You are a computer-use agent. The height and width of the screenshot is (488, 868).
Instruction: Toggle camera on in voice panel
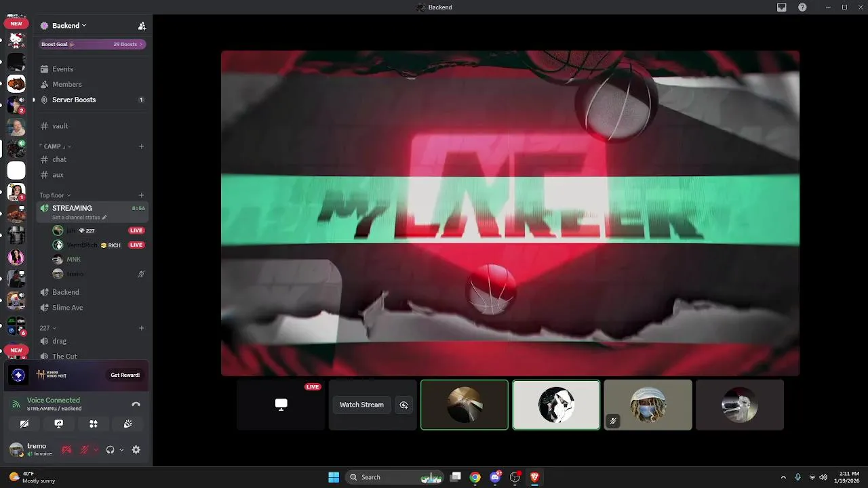click(24, 424)
